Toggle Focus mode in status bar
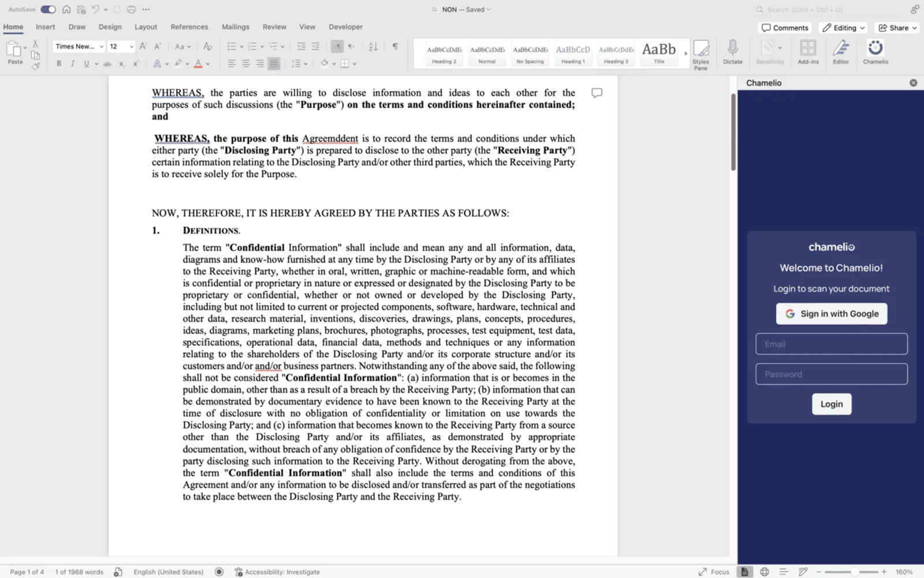This screenshot has height=578, width=924. (714, 572)
